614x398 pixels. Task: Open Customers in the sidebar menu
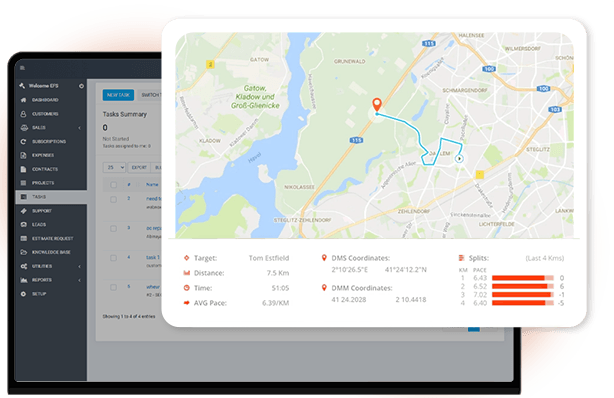tap(51, 114)
